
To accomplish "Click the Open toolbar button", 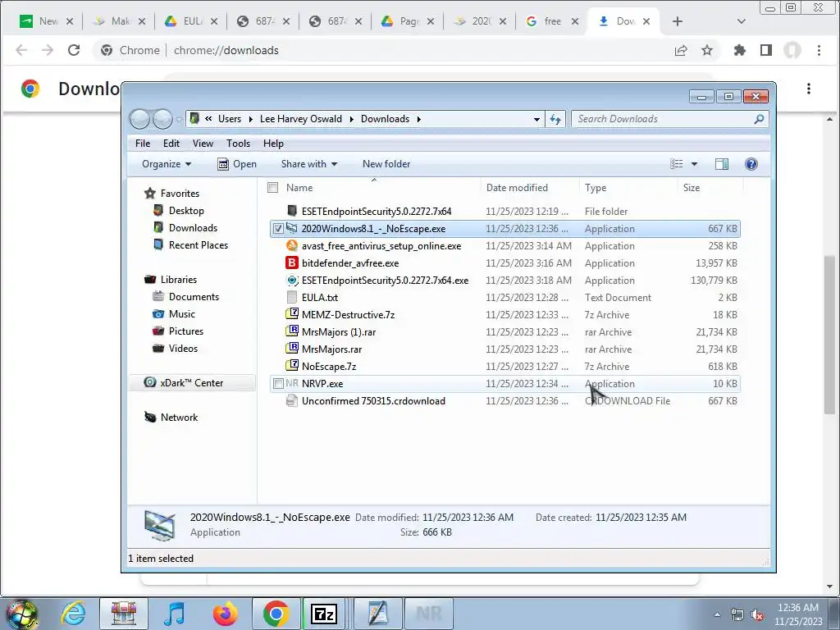I will [237, 164].
